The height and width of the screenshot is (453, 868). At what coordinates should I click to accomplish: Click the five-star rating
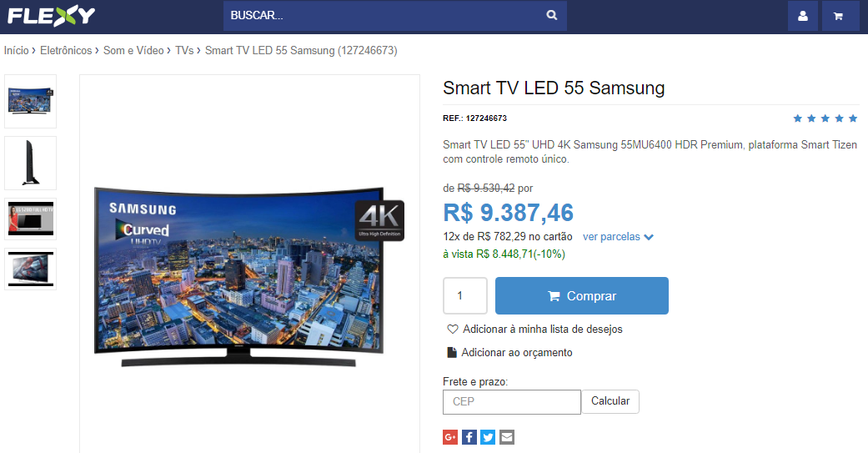(825, 118)
